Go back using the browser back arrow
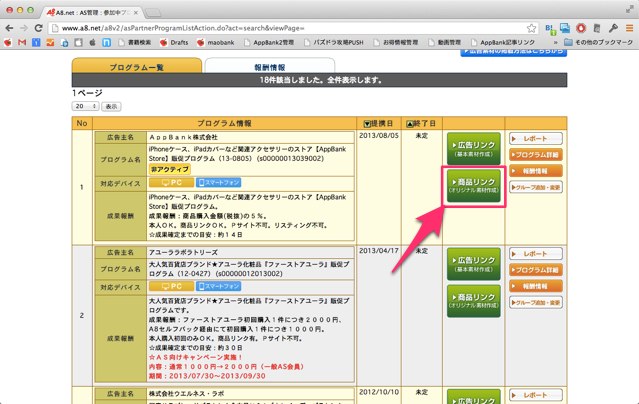Viewport: 639px width, 404px height. pos(9,28)
